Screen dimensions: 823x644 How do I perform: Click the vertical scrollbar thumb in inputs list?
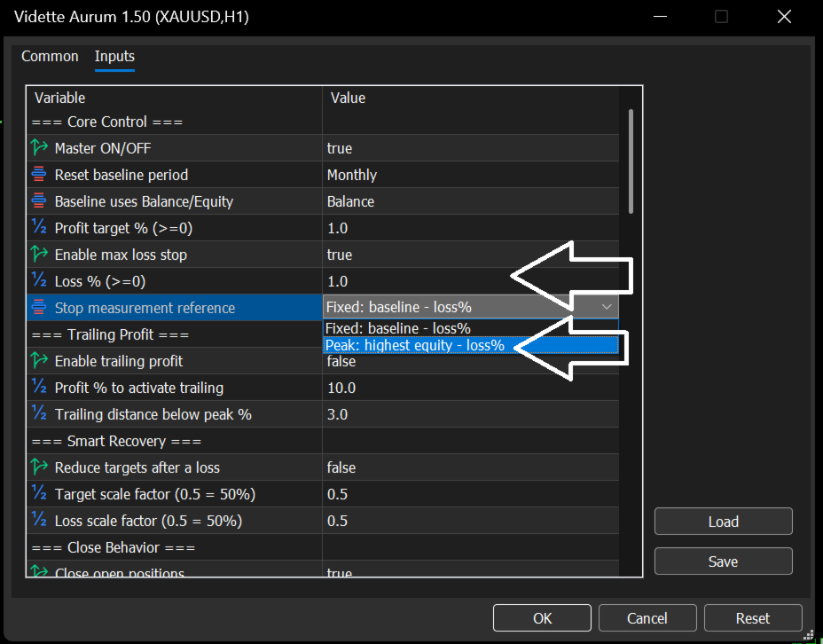[631, 161]
